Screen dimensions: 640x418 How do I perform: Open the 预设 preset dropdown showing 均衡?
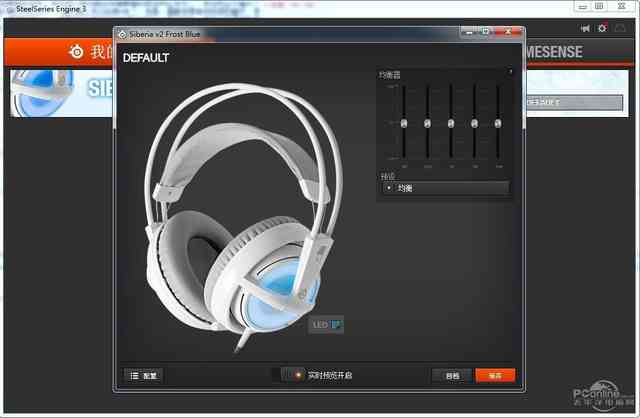point(446,188)
